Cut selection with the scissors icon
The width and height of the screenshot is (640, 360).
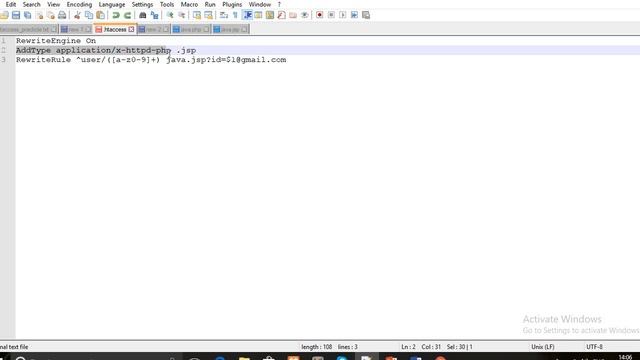click(77, 15)
